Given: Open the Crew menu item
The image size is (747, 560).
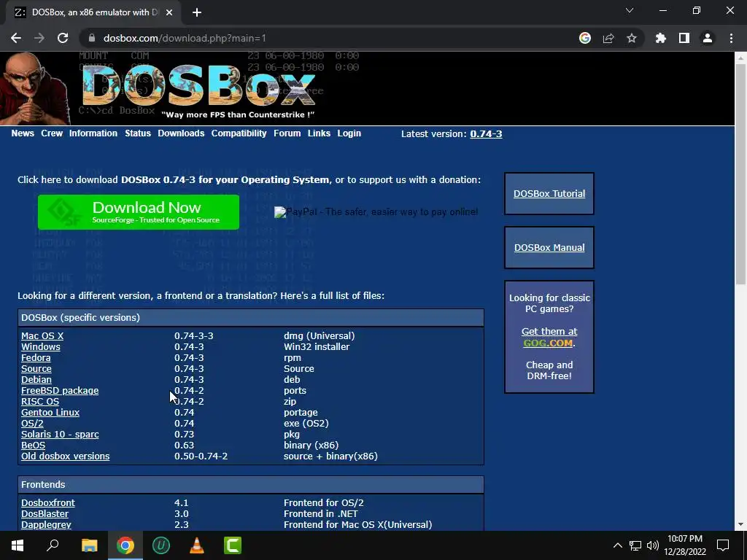Looking at the screenshot, I should click(x=52, y=133).
